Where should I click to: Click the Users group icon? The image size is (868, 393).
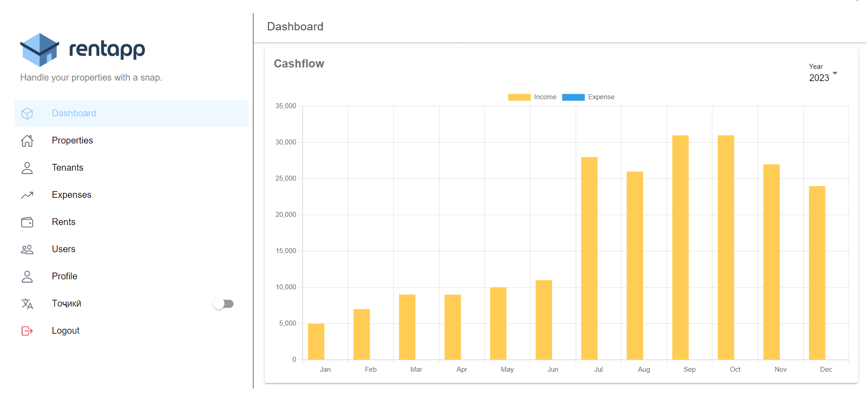[x=27, y=249]
